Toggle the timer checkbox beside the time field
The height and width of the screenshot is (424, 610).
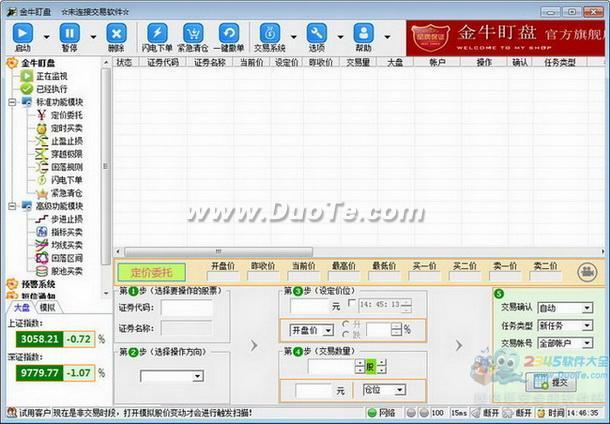pyautogui.click(x=351, y=303)
